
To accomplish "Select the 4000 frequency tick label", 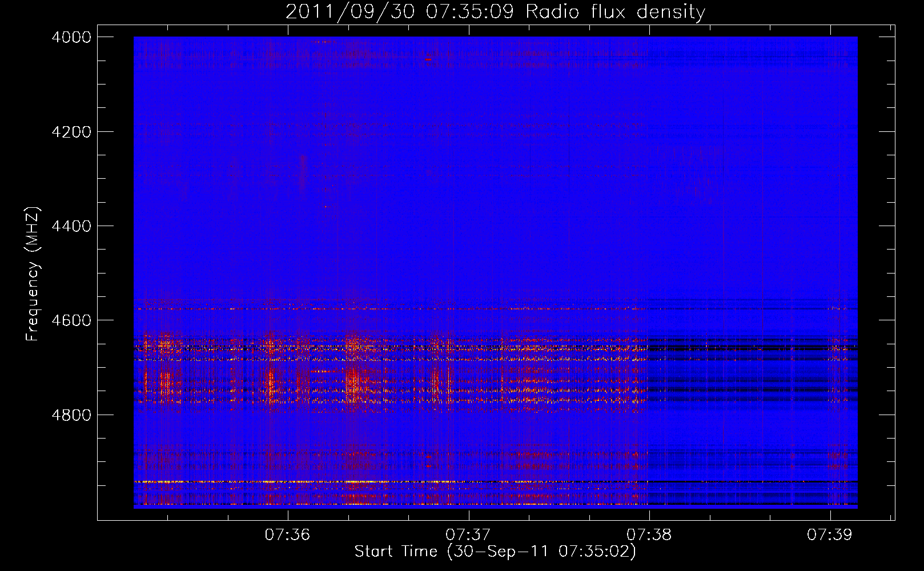I will pos(71,37).
